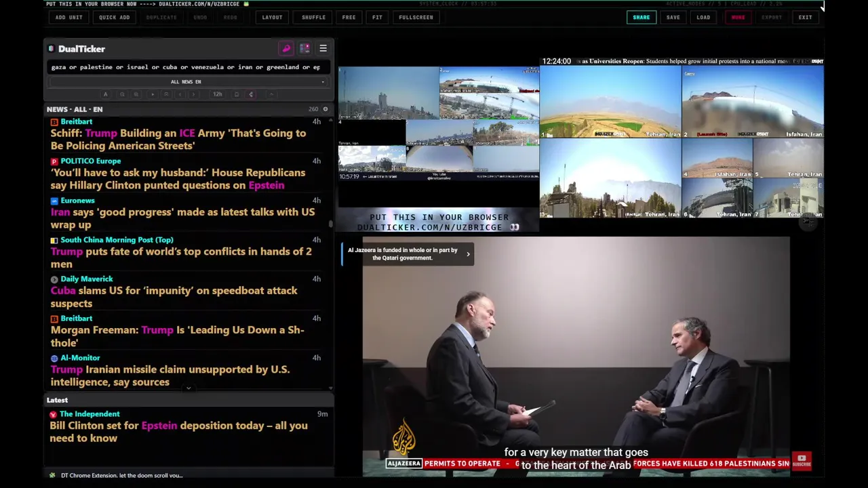
Task: Click the DT Chrome Extension icon in footer
Action: coord(52,475)
